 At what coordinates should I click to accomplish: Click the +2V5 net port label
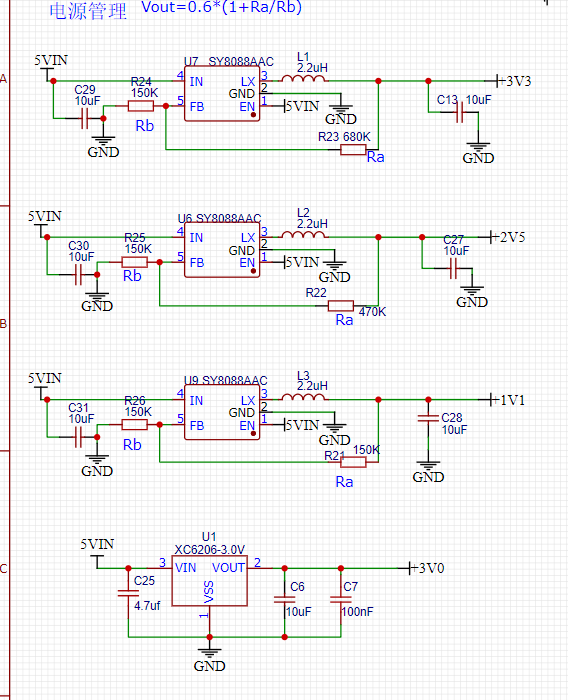click(x=507, y=237)
